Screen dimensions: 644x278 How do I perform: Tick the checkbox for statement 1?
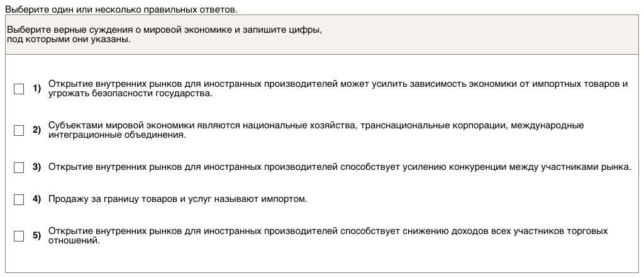click(x=19, y=89)
